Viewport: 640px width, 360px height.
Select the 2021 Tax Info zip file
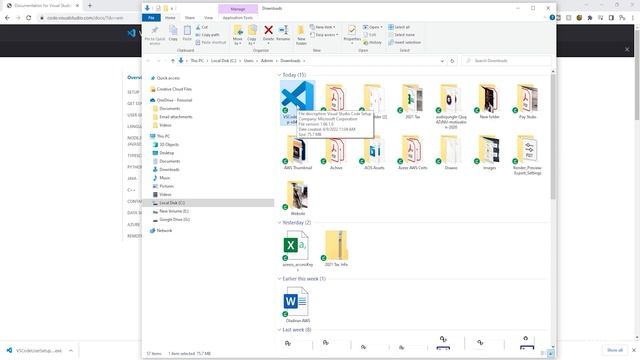click(x=336, y=249)
